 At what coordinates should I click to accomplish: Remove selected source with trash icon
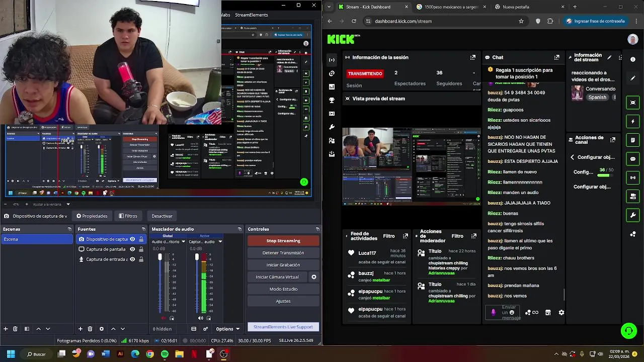(90, 329)
